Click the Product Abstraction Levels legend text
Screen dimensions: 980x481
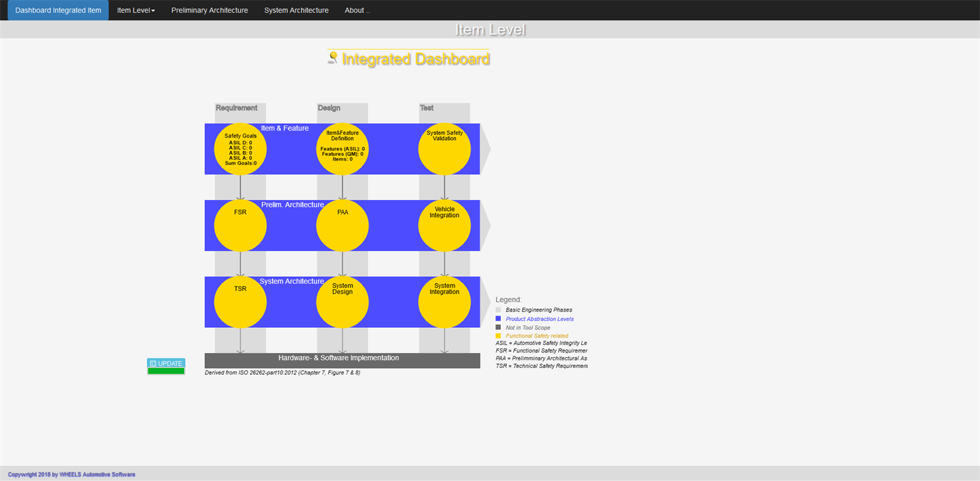[x=540, y=319]
